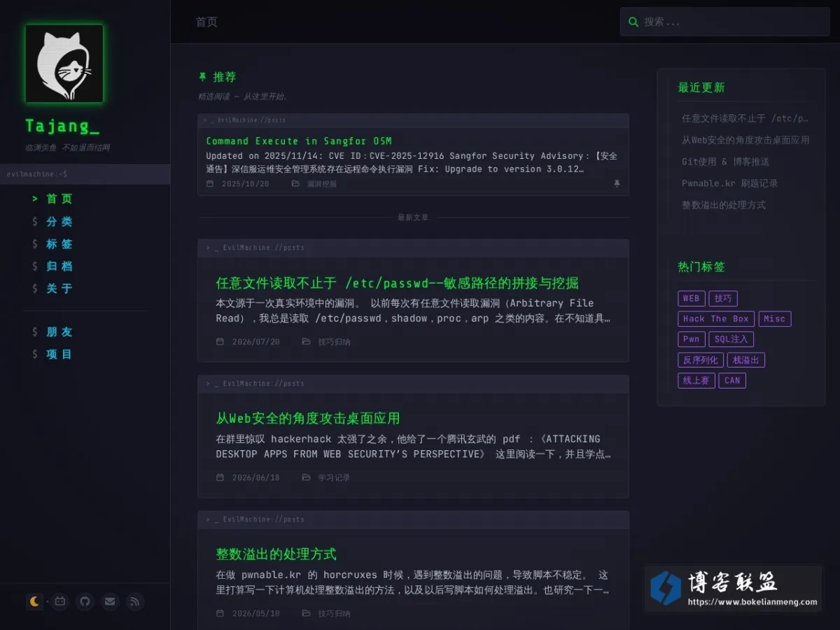Click the evilmachine:~$ prompt text
840x630 pixels.
(36, 174)
